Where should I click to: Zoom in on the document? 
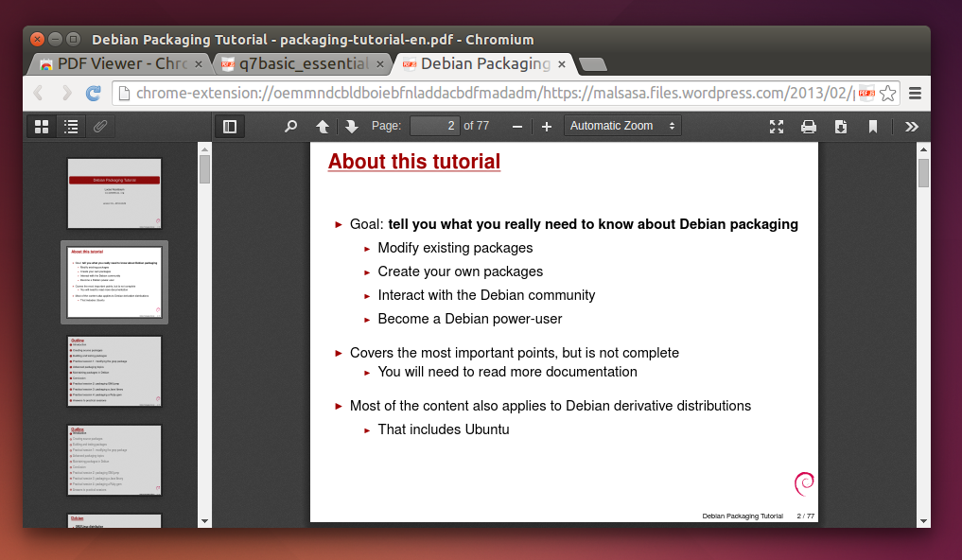click(x=546, y=125)
